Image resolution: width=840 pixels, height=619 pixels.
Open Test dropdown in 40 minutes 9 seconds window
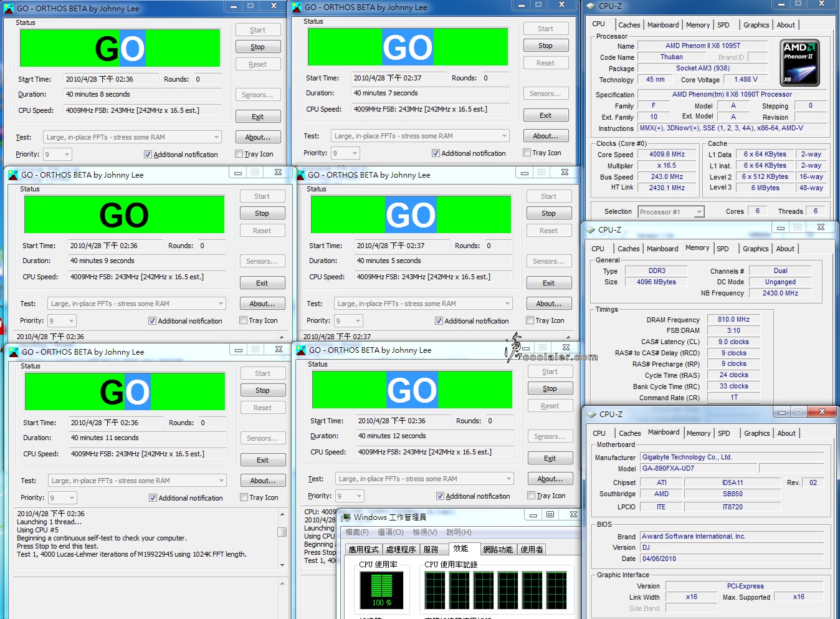coord(136,304)
